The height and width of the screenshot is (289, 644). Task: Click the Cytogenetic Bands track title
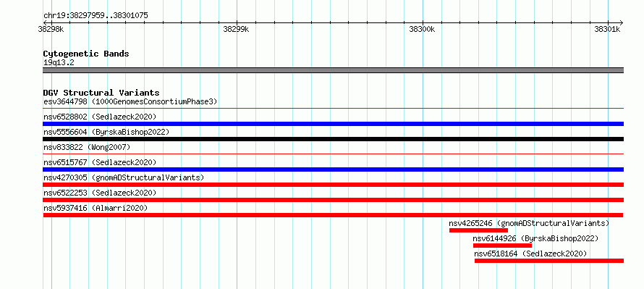(x=86, y=54)
